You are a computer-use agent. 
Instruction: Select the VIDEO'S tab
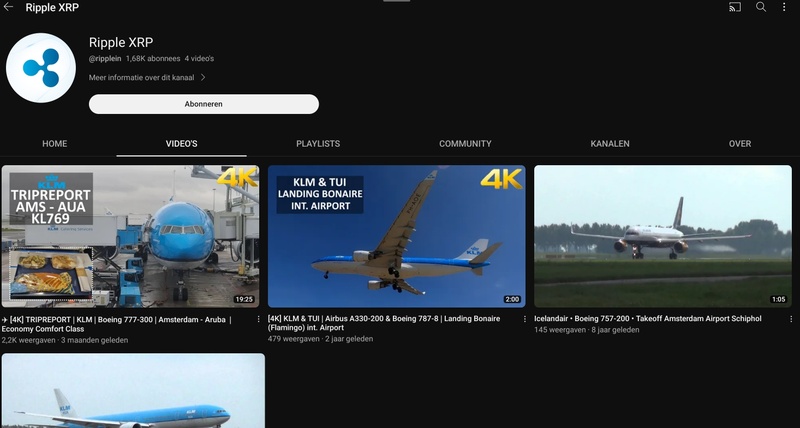[182, 144]
